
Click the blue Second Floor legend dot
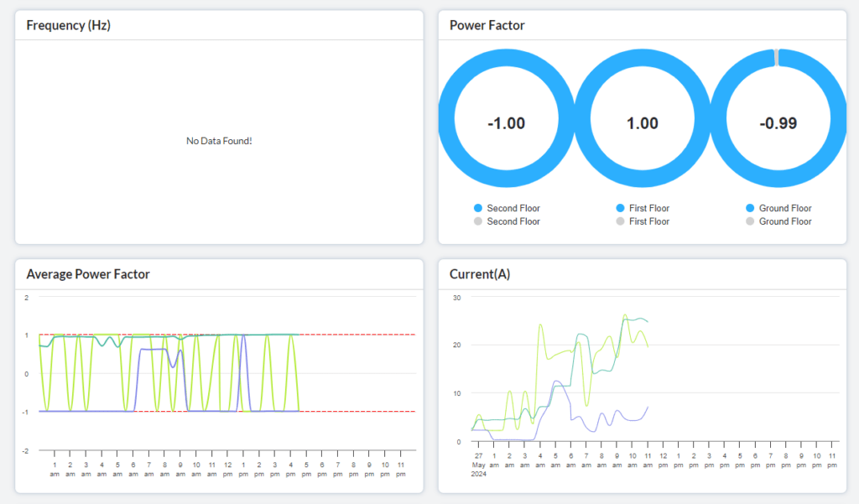[478, 208]
